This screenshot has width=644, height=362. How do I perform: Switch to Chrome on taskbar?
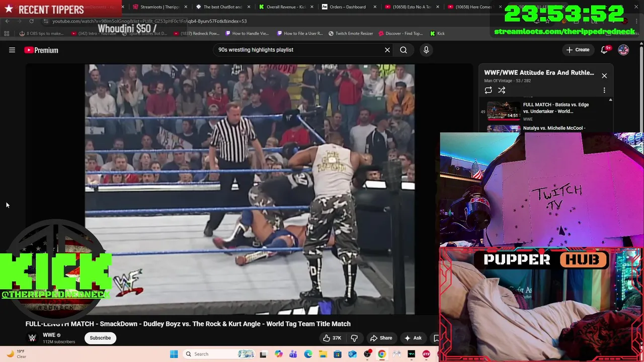coord(382,354)
